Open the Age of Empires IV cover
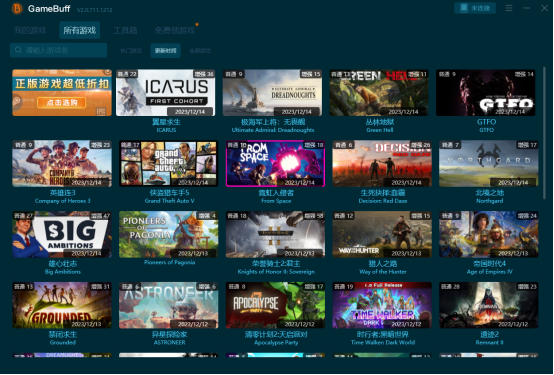The height and width of the screenshot is (375, 554). click(489, 234)
